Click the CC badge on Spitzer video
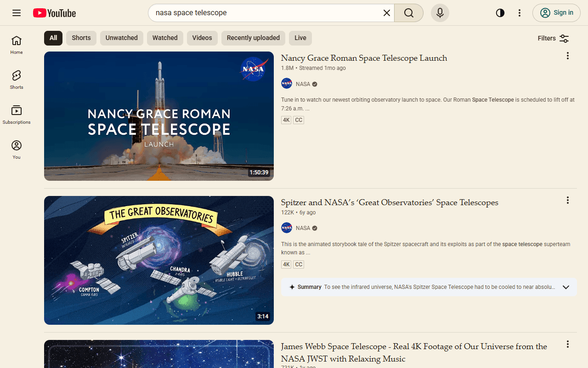 pyautogui.click(x=299, y=264)
